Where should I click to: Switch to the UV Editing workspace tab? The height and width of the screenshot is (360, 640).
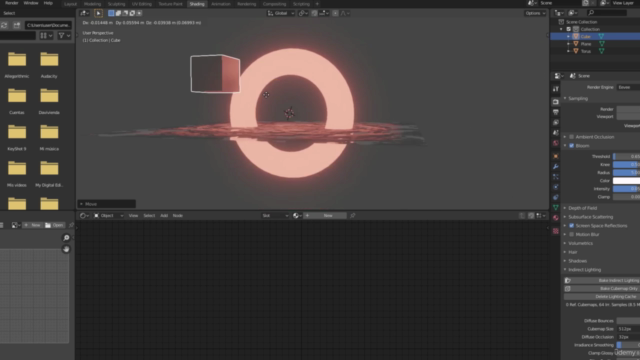pos(142,4)
